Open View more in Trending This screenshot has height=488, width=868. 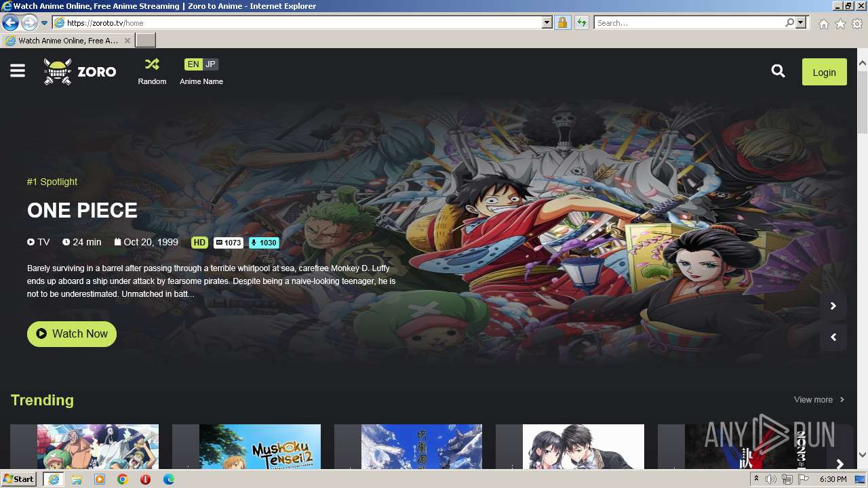(819, 400)
